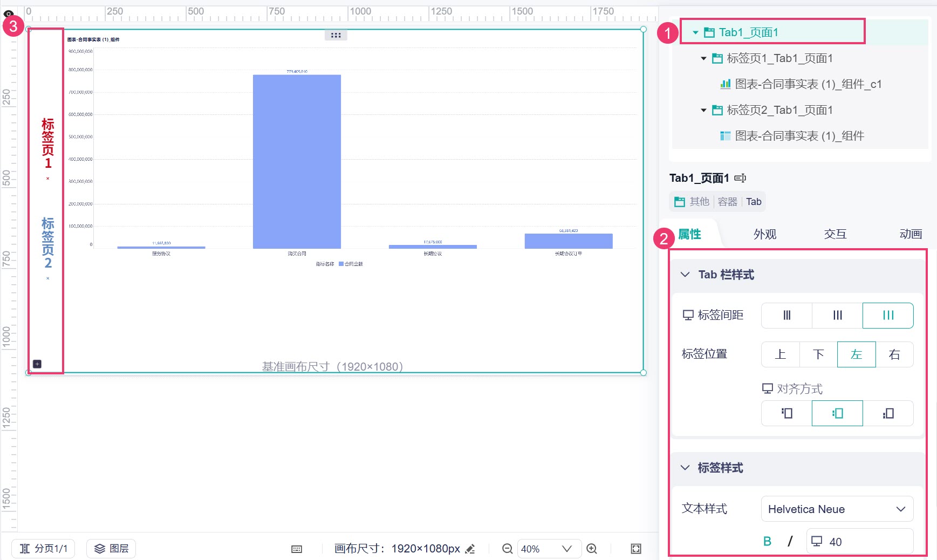Click the fit-to-screen icon in bottom bar

[x=636, y=549]
